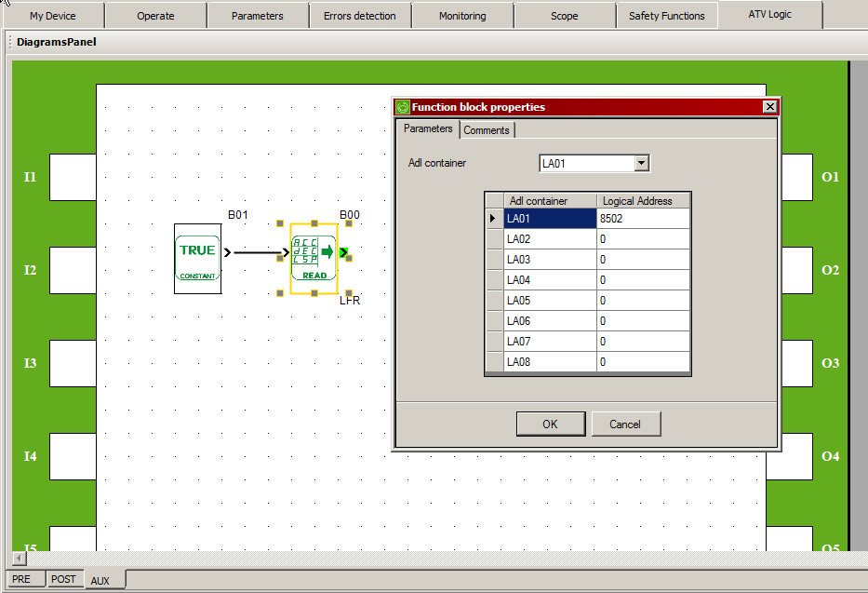
Task: Open the Parameters main tab
Action: pos(258,16)
